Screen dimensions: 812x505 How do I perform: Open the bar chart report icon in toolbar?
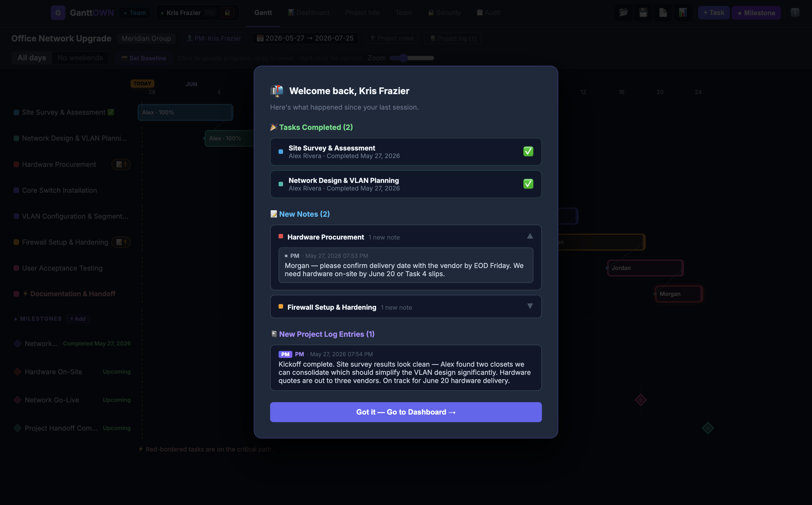683,13
